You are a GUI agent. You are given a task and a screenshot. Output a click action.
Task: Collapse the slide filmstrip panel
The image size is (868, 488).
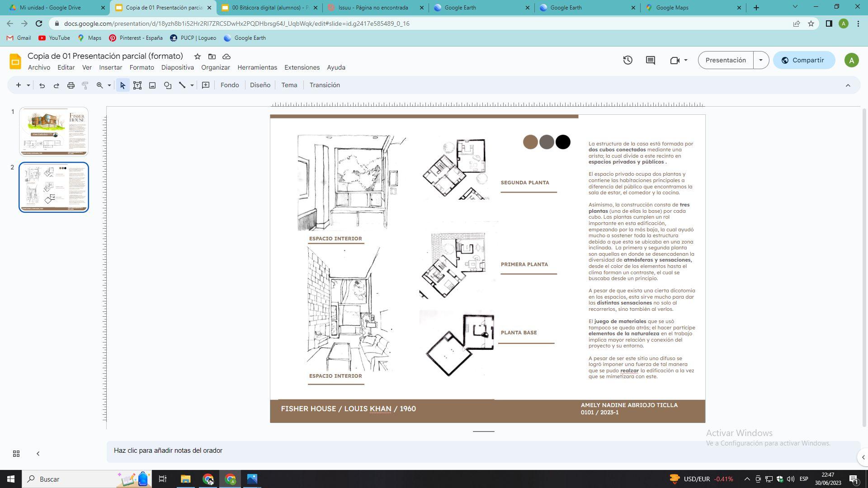tap(38, 454)
